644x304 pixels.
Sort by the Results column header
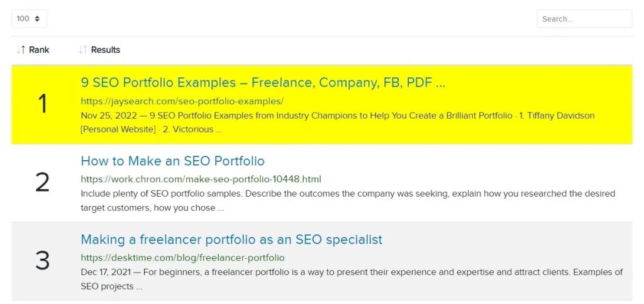105,50
